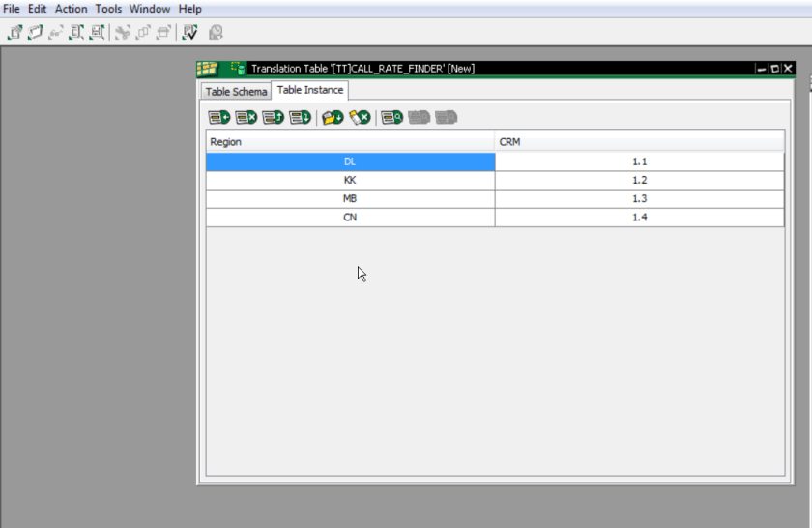This screenshot has width=812, height=528.
Task: Open the File menu
Action: [x=12, y=9]
